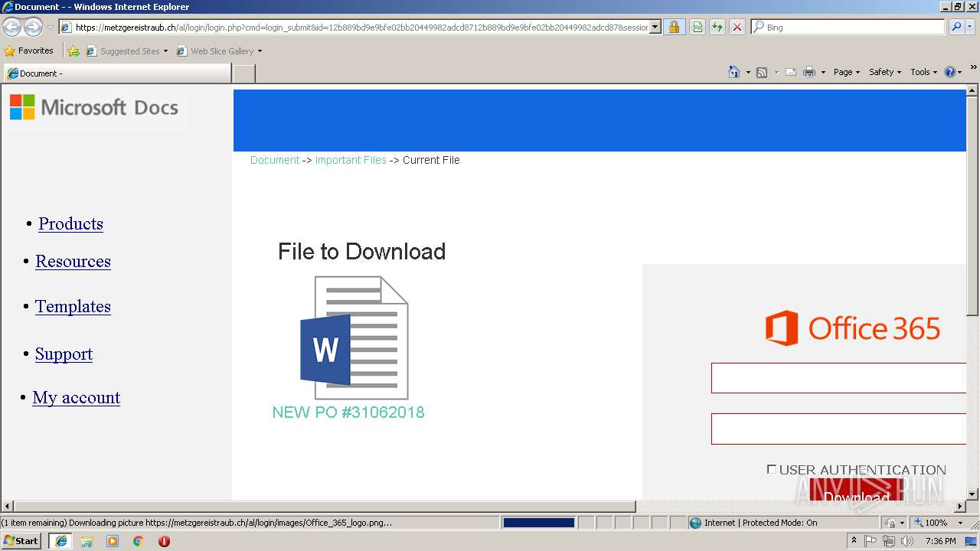Click the Home icon in command bar
Image resolution: width=980 pixels, height=551 pixels.
[734, 72]
